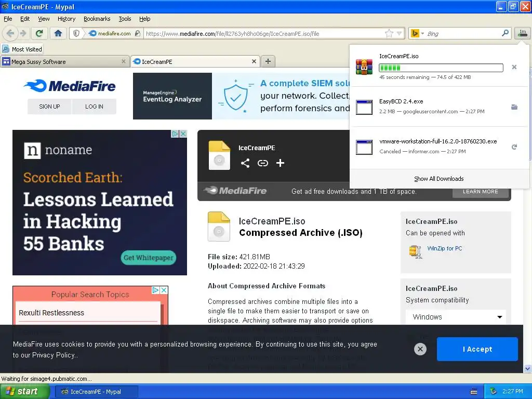
Task: Open a new tab with plus button
Action: coord(268,61)
